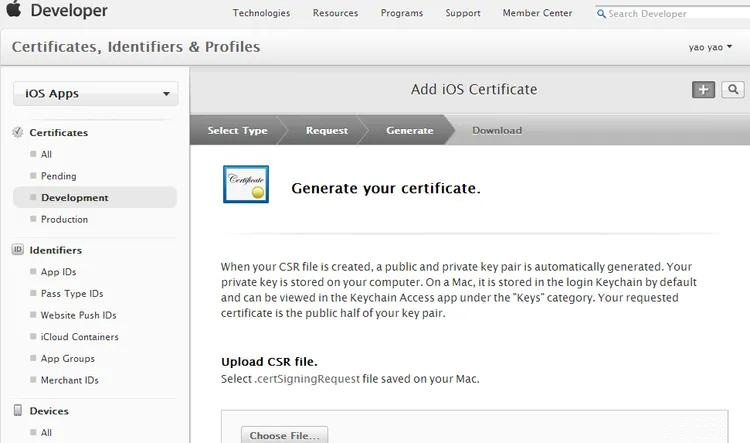Viewport: 750px width, 443px height.
Task: Select the Generate step
Action: pos(409,131)
